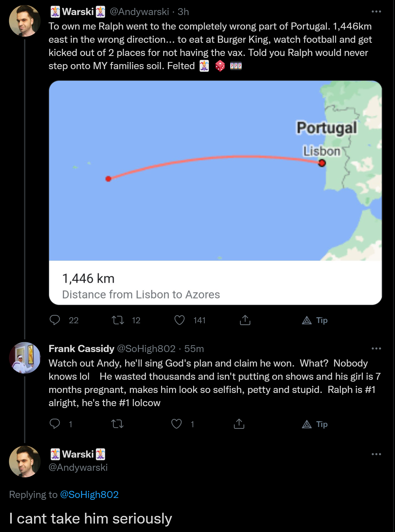Open the Lisbon to Azores map image
The width and height of the screenshot is (395, 532).
[x=215, y=170]
